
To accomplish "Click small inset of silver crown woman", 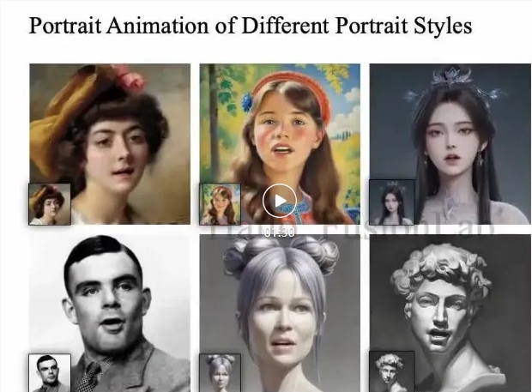I will tap(392, 202).
